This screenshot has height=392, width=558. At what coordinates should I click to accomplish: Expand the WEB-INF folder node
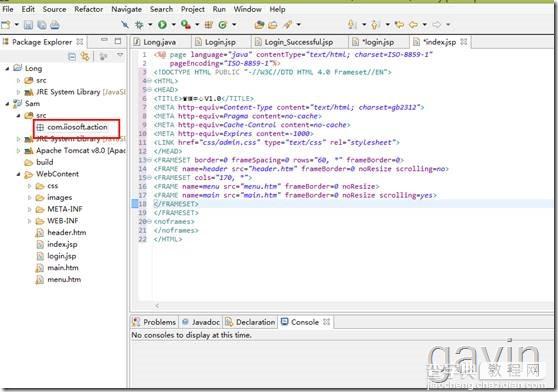(x=30, y=221)
